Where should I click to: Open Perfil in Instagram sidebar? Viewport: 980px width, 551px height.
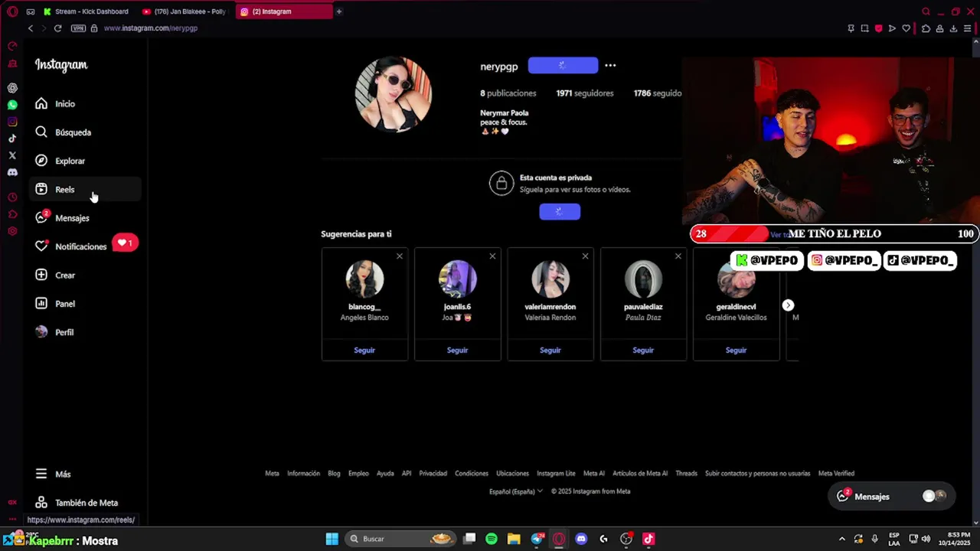85,332
